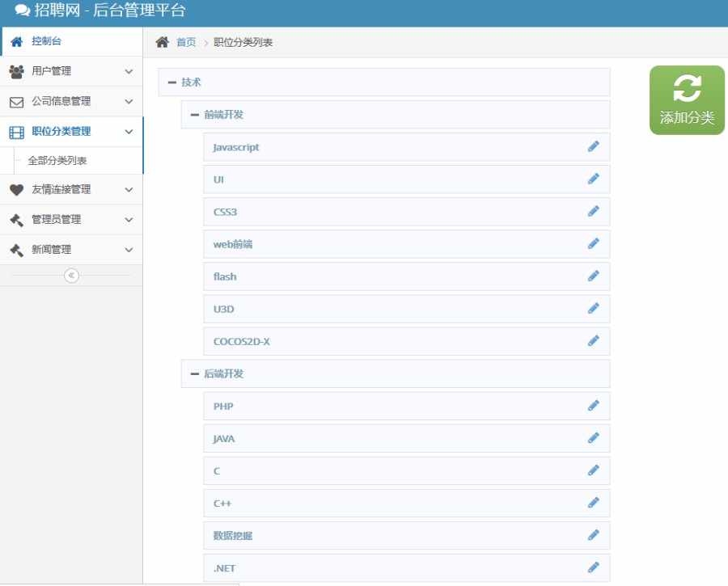
Task: Select the web前端 category text
Action: [x=233, y=244]
